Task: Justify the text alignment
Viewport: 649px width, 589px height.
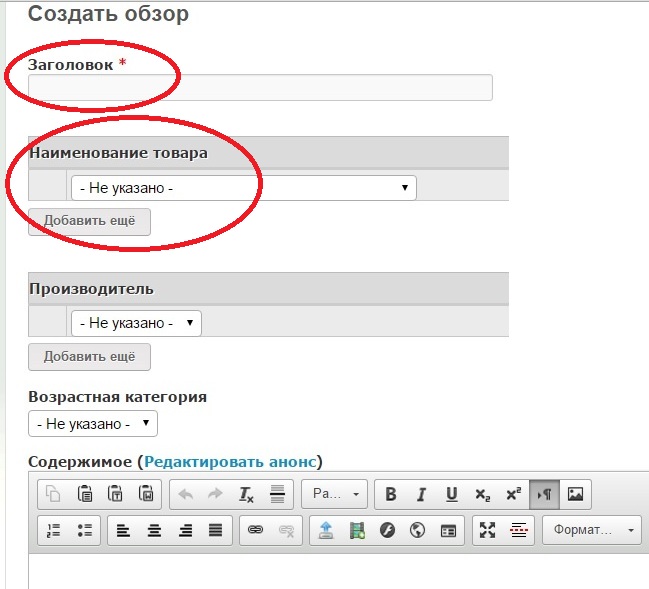Action: click(215, 530)
